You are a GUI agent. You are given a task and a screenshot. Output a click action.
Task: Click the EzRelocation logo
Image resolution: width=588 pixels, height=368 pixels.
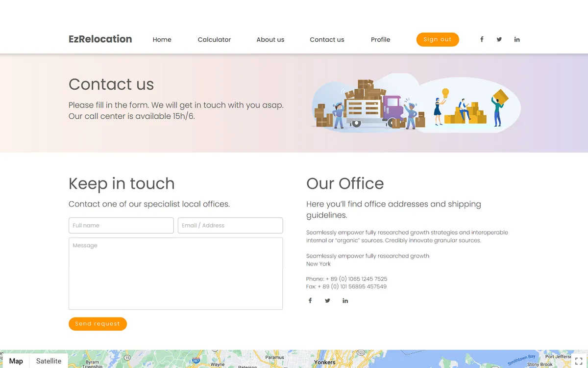pyautogui.click(x=100, y=39)
